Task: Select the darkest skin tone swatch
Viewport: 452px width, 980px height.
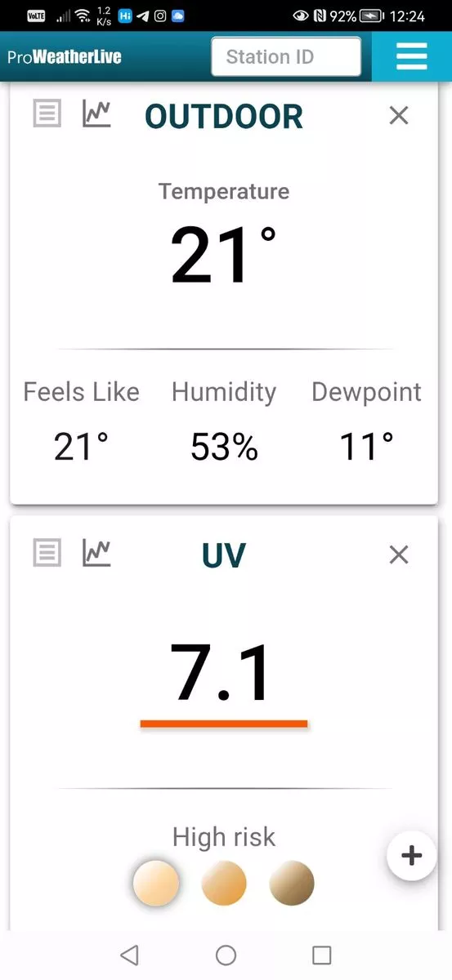Action: point(292,883)
